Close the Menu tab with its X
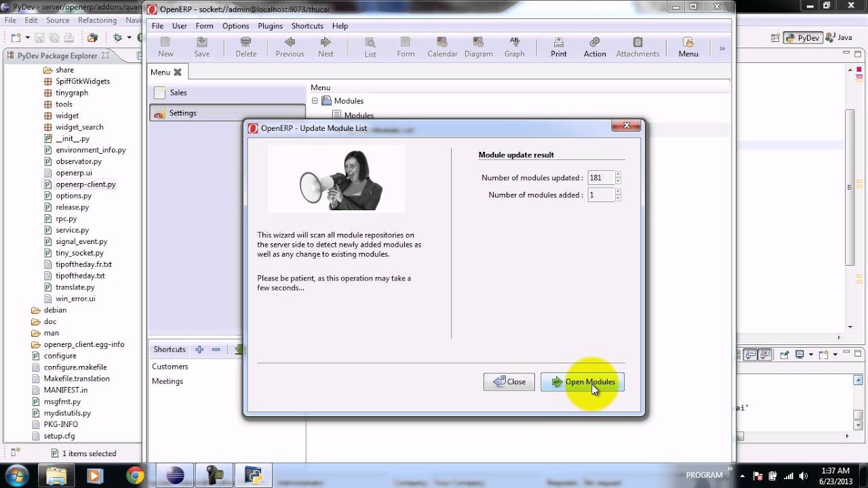 178,72
